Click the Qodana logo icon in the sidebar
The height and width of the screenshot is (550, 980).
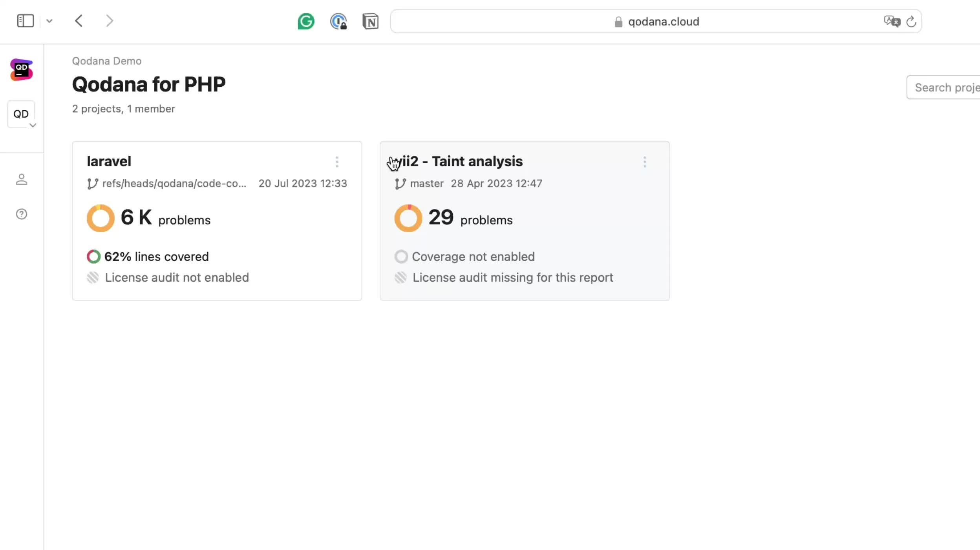[21, 70]
